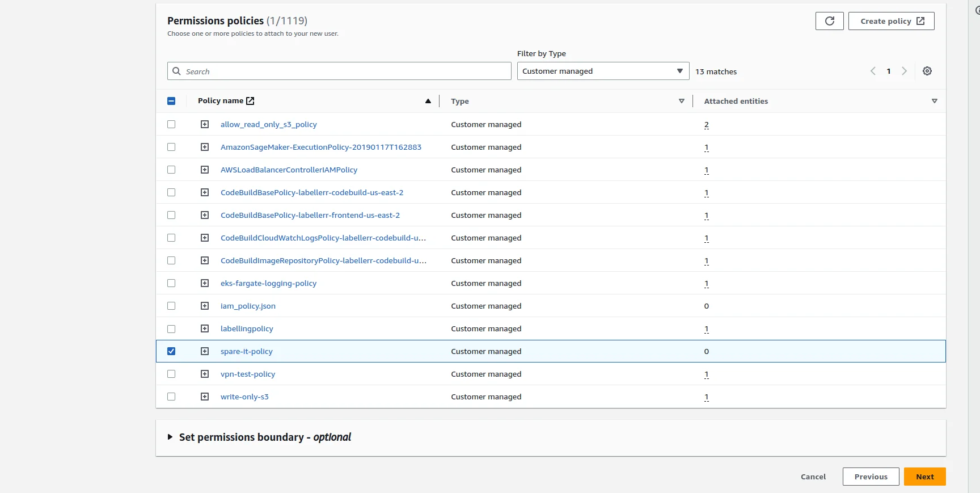Image resolution: width=980 pixels, height=493 pixels.
Task: Open the iam_policy.json link
Action: (x=248, y=306)
